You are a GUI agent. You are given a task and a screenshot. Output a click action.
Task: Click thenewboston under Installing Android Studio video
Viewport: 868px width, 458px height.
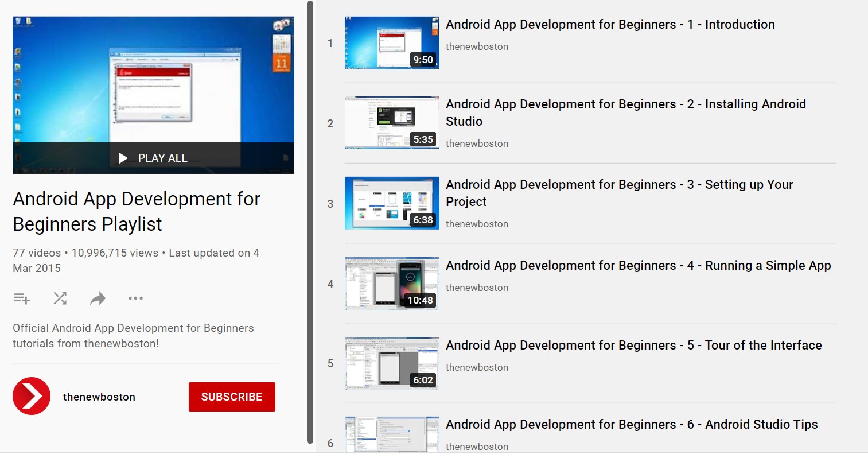pos(477,143)
